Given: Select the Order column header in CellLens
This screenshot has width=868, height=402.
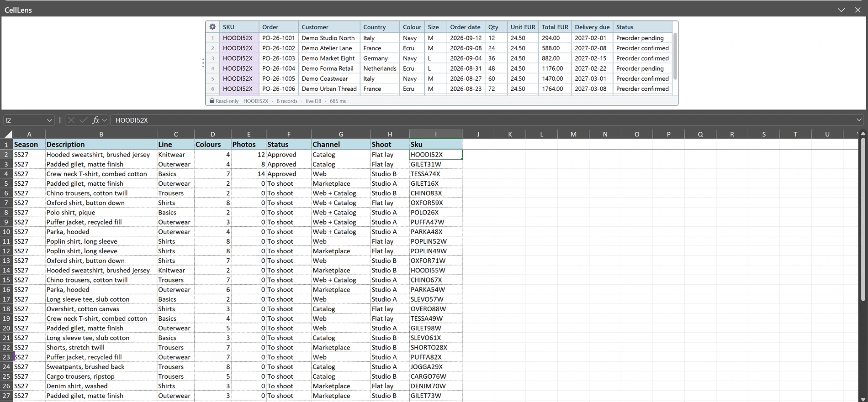Looking at the screenshot, I should (x=279, y=27).
